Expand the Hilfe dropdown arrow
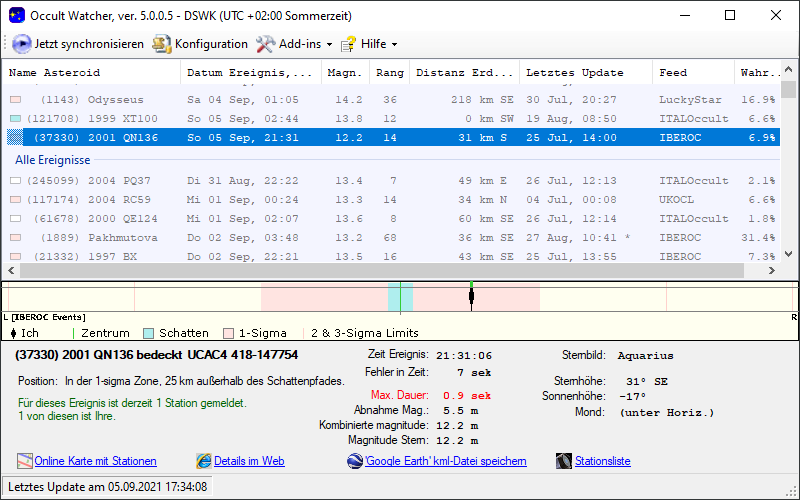This screenshot has height=500, width=800. click(394, 45)
